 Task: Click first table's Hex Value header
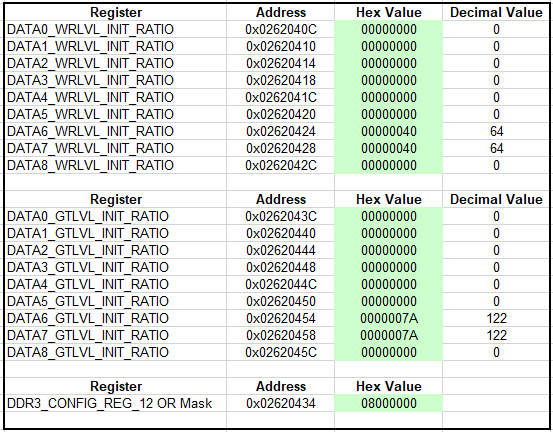[389, 12]
